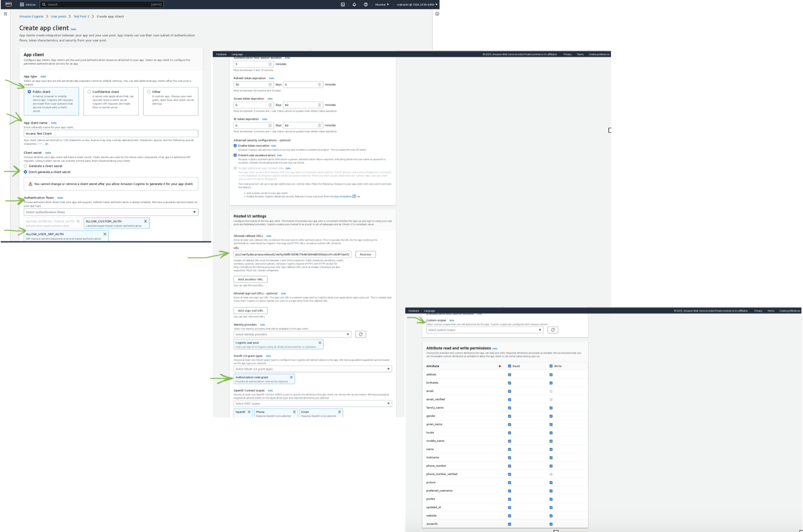Open Cookie preferences in bottom-right footer bar
This screenshot has width=803, height=532.
coord(789,311)
